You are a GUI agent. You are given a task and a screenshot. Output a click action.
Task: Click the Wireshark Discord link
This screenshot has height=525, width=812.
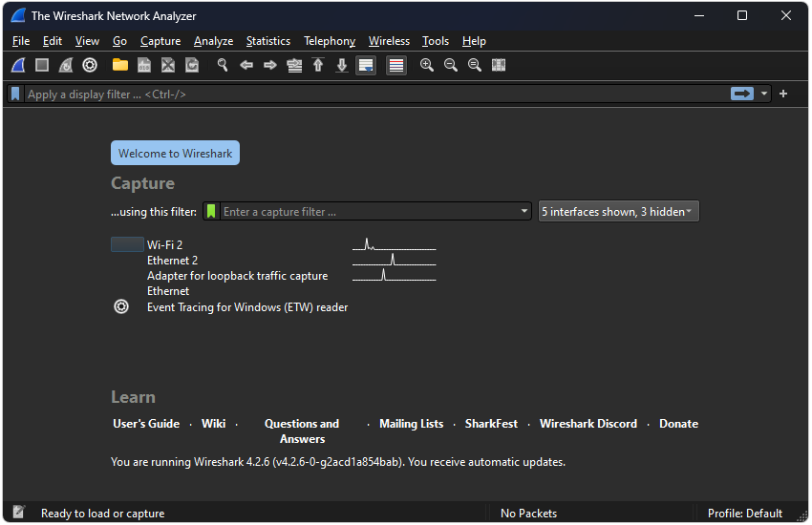pos(588,424)
